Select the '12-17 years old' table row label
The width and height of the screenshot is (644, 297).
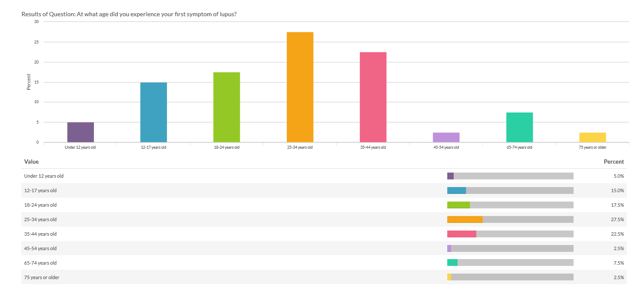[x=41, y=190]
